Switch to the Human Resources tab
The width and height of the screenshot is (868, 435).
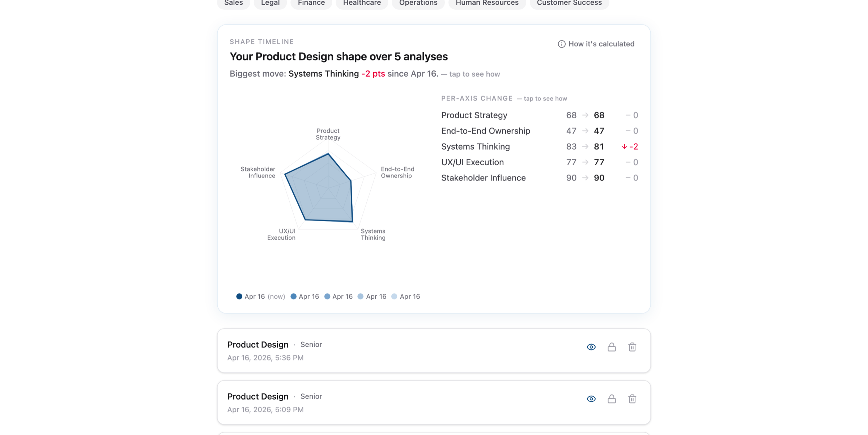[487, 3]
